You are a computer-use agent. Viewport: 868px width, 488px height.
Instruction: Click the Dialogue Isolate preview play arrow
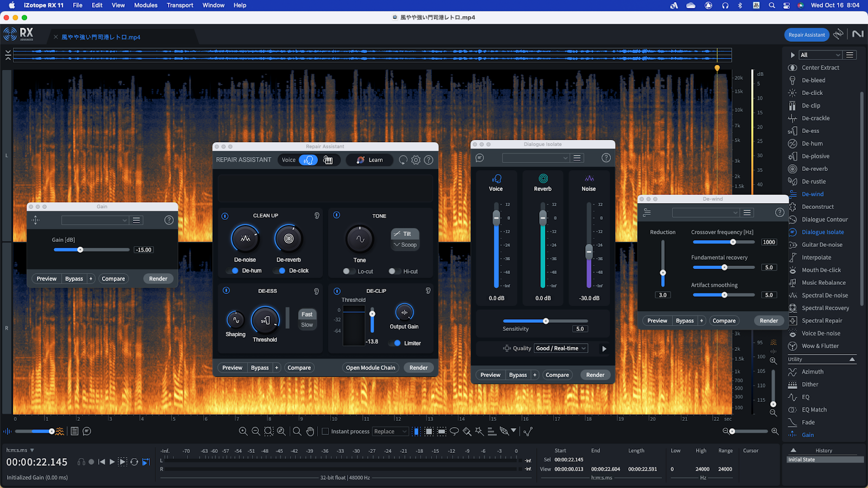604,349
